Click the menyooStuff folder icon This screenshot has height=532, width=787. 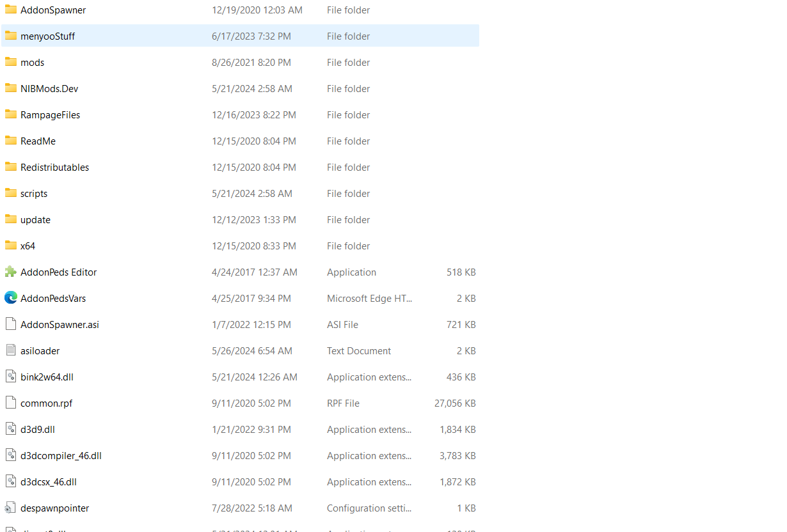tap(10, 36)
